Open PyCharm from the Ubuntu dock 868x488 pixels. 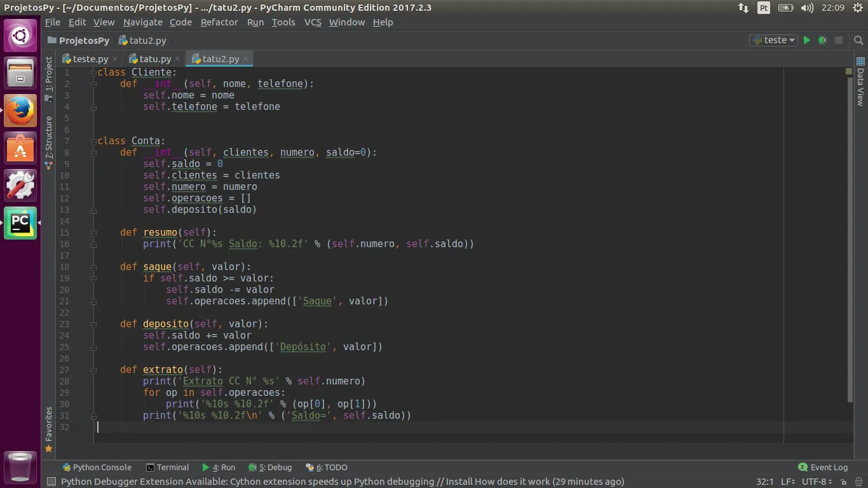pos(20,223)
